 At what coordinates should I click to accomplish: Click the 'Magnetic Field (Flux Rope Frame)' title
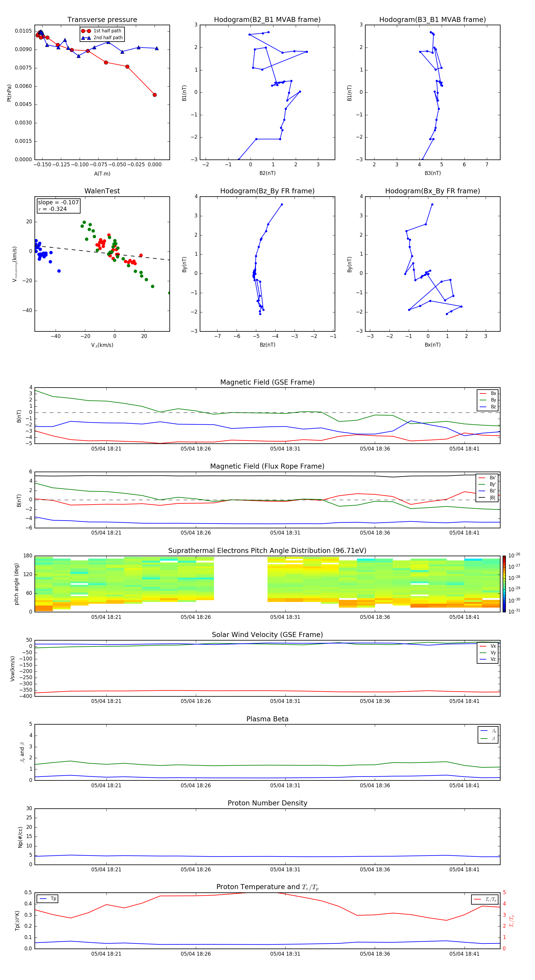267,467
